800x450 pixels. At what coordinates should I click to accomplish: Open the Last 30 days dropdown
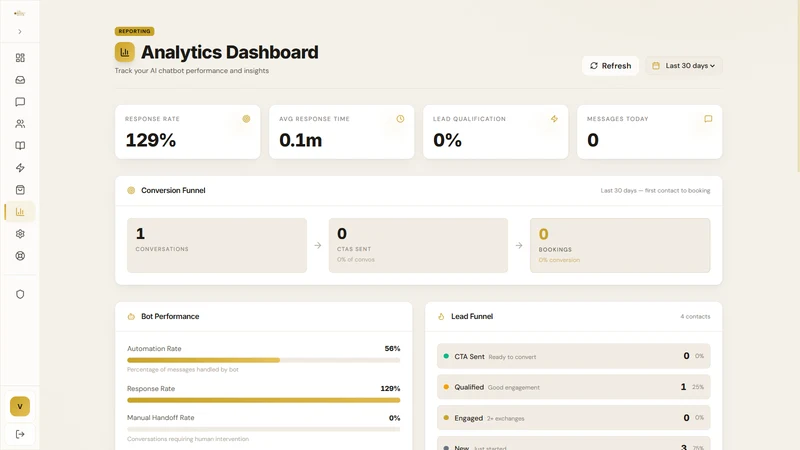(684, 66)
